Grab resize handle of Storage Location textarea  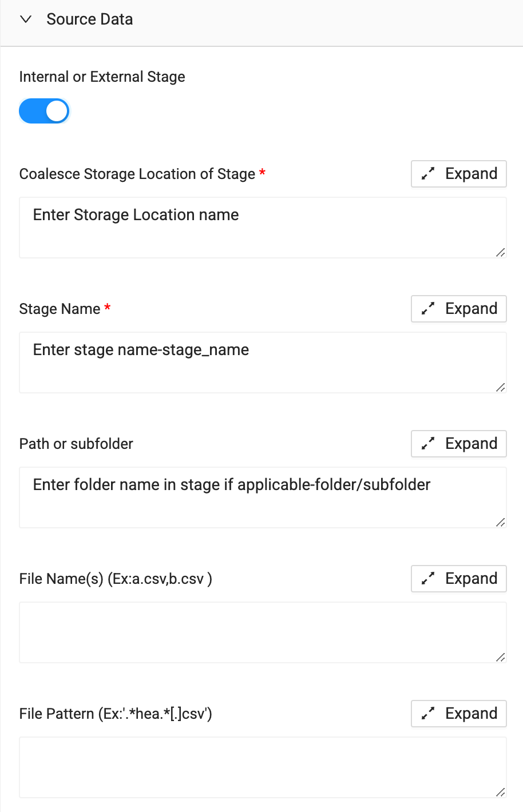coord(501,252)
